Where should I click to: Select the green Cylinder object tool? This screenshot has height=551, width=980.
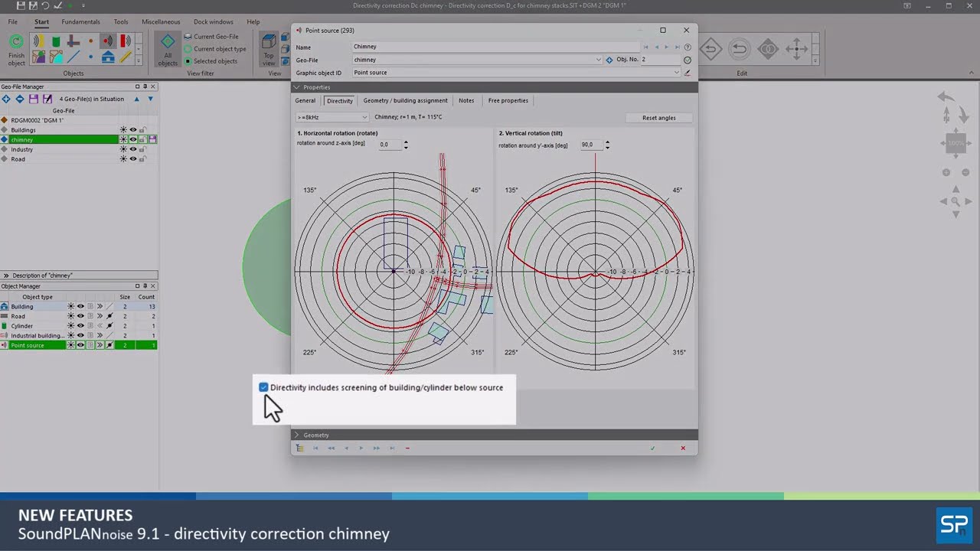coord(56,41)
